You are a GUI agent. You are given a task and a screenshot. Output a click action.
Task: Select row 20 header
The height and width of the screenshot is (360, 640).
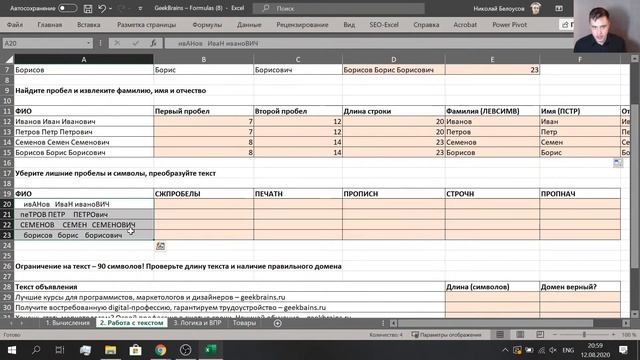[x=7, y=204]
